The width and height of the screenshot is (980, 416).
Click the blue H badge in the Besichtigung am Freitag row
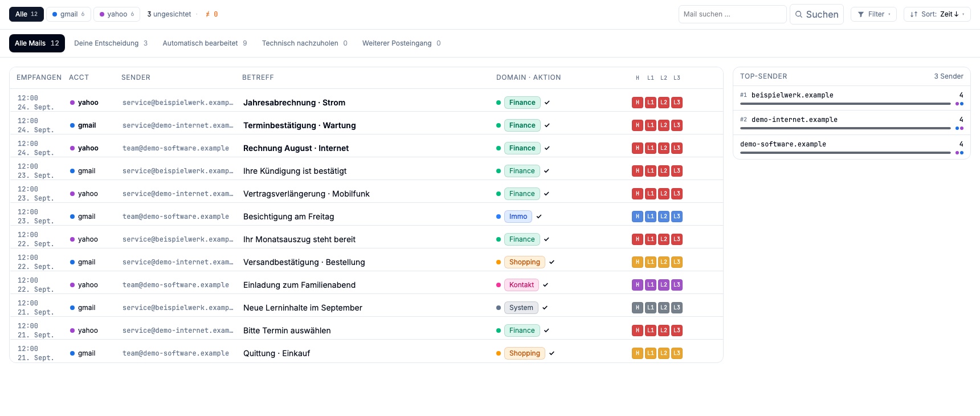point(638,217)
